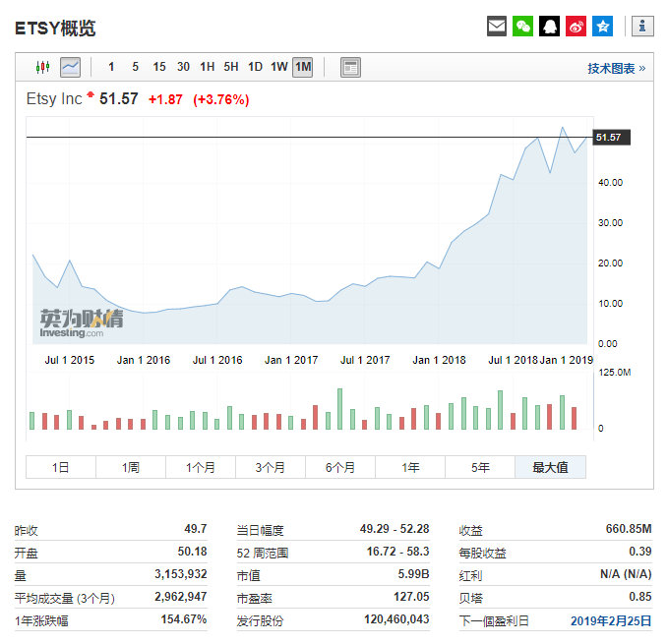The width and height of the screenshot is (668, 644).
Task: Click market cap value 5.99B
Action: click(x=413, y=574)
